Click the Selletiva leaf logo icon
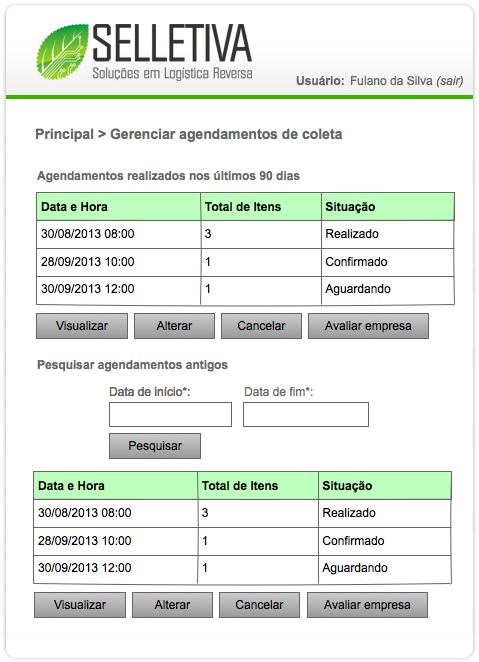This screenshot has width=479, height=662. [x=62, y=52]
